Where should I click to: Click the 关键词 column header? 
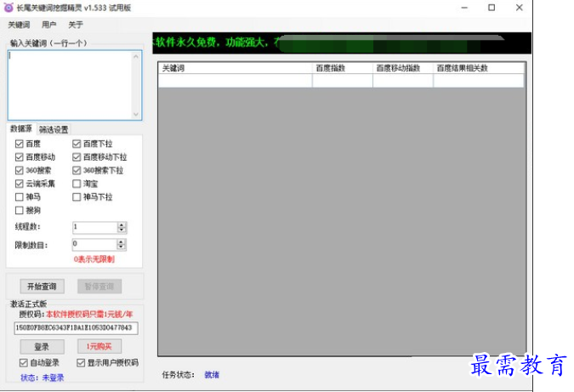pos(236,68)
